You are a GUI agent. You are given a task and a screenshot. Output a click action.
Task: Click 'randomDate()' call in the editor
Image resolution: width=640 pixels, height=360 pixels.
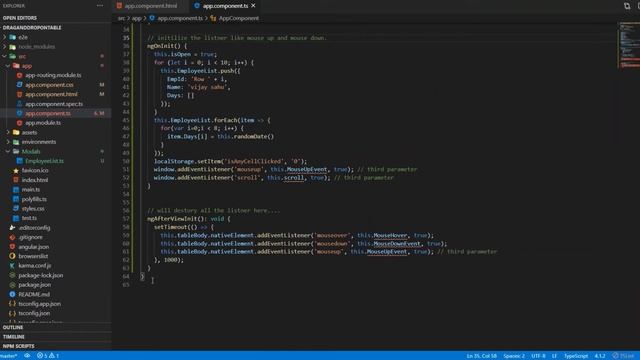coord(254,137)
